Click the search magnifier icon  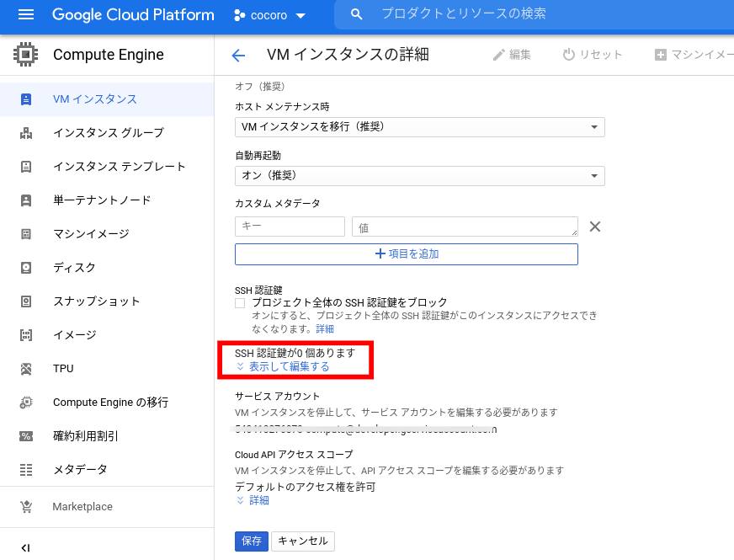tap(356, 14)
